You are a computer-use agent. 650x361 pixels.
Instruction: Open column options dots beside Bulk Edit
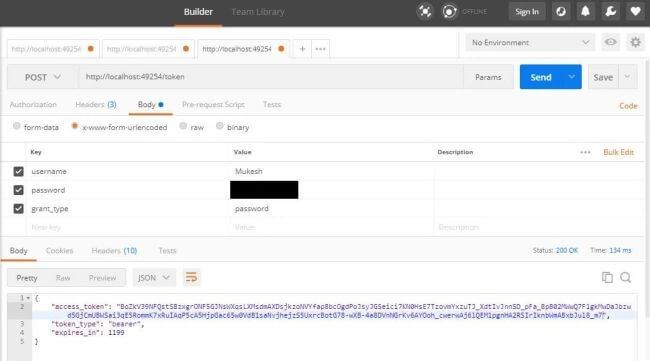pos(585,153)
